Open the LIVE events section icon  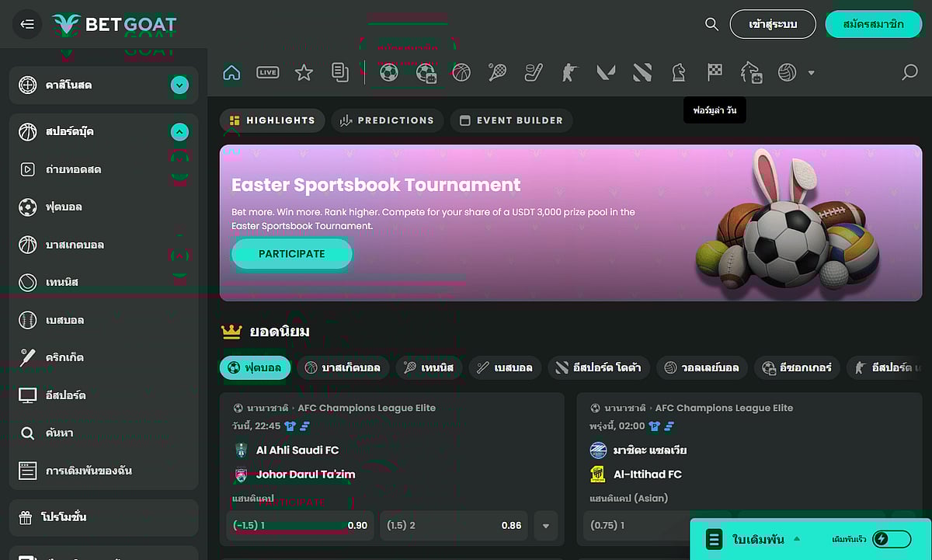coord(267,72)
